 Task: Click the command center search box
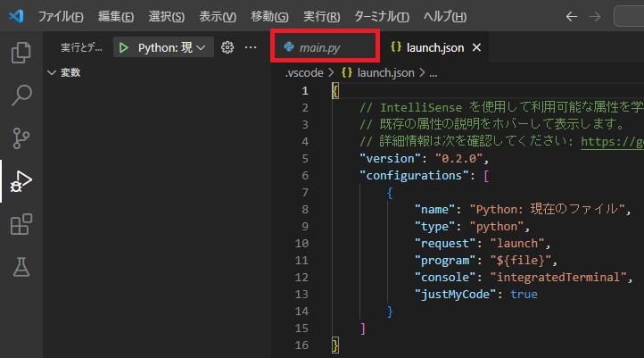point(629,17)
